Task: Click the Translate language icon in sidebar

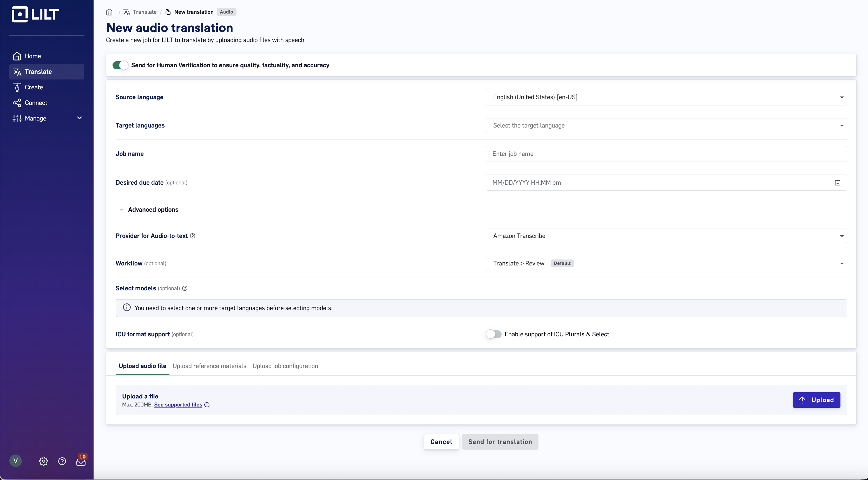Action: click(x=17, y=71)
